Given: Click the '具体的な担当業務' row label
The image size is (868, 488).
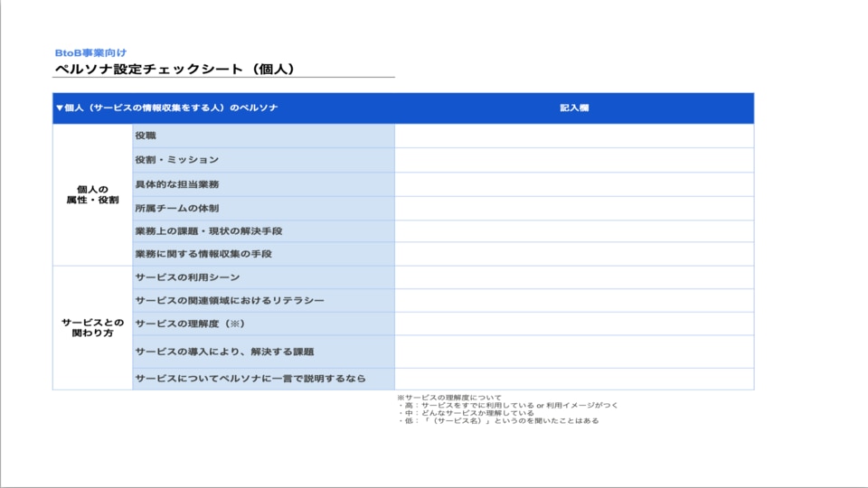Looking at the screenshot, I should (x=177, y=184).
